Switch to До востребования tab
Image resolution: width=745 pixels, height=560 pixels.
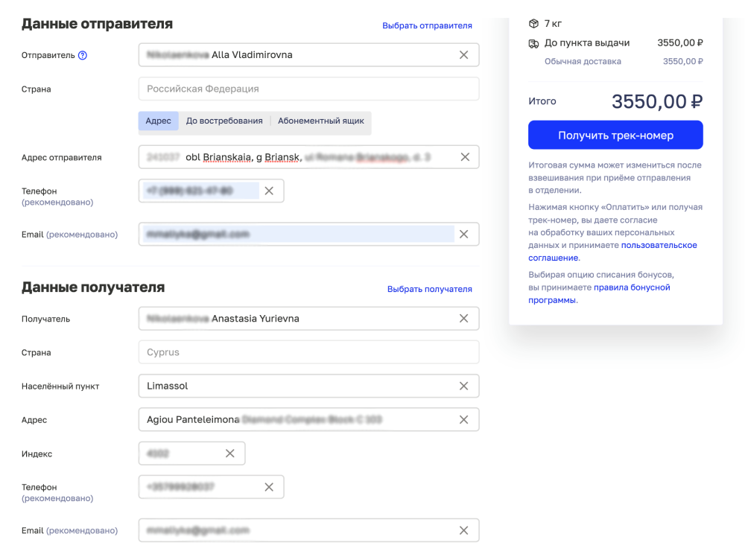click(224, 121)
